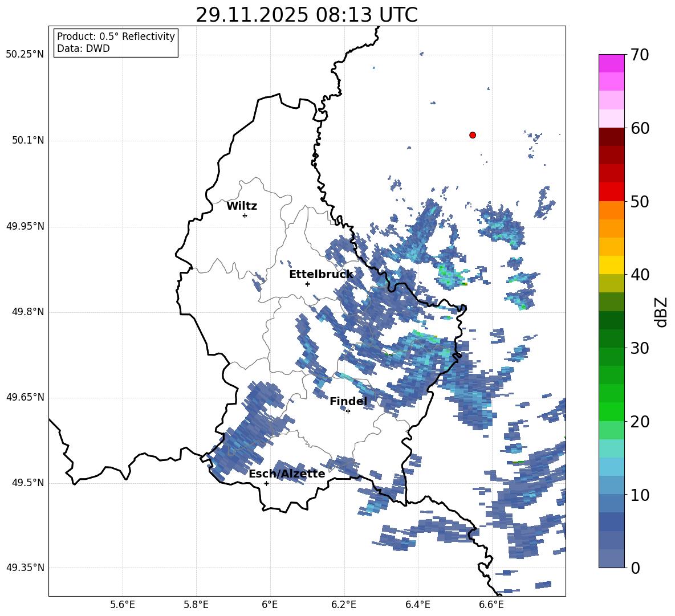Click the red station dot on the map

(x=473, y=135)
